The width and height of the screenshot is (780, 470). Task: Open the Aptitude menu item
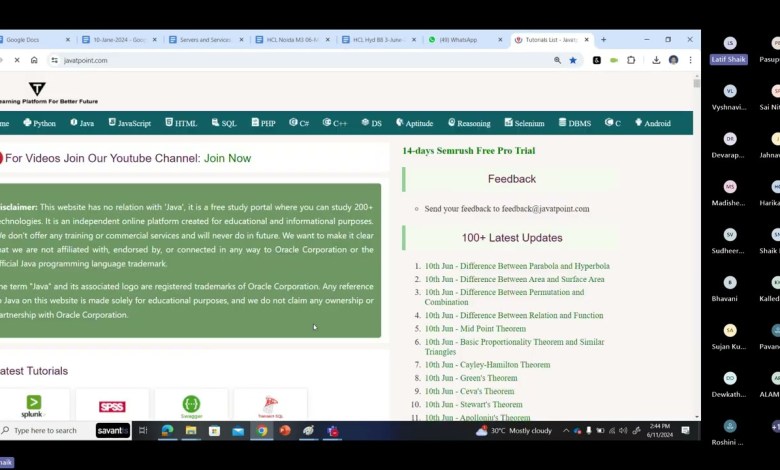click(x=414, y=123)
